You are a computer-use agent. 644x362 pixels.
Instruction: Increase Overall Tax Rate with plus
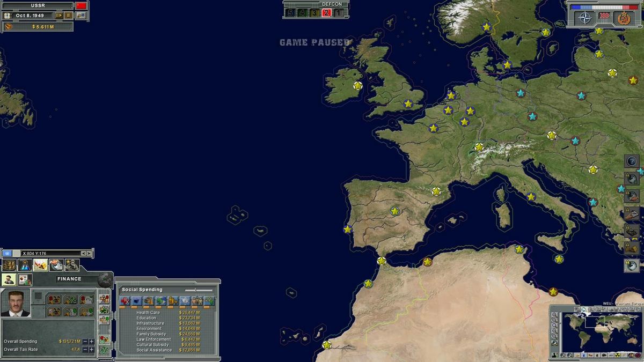[92, 349]
